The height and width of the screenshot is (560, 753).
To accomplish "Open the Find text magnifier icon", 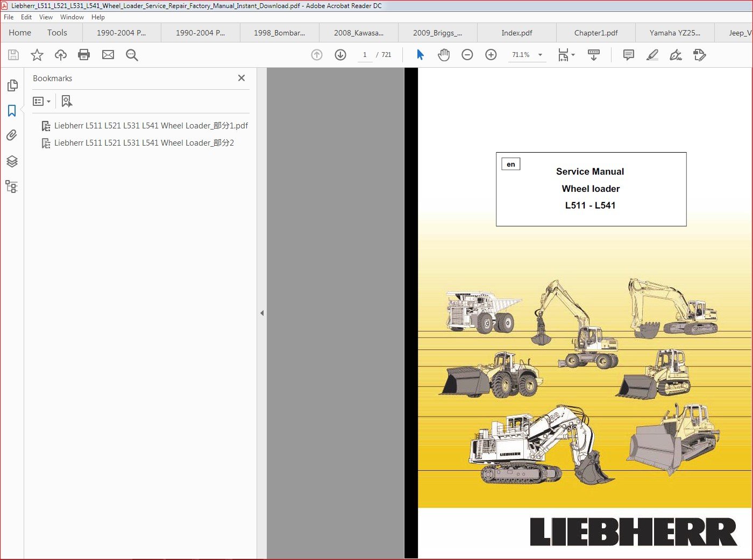I will click(132, 55).
